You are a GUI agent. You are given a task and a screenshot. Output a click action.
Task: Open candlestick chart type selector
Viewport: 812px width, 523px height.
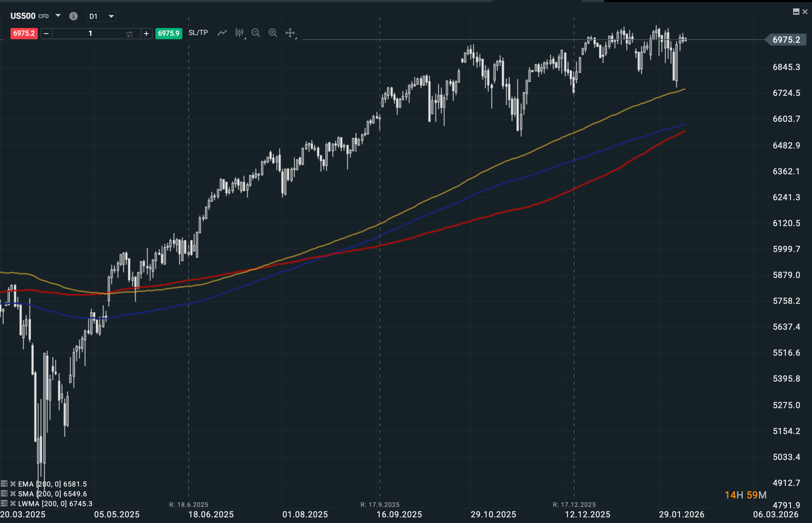(x=239, y=33)
